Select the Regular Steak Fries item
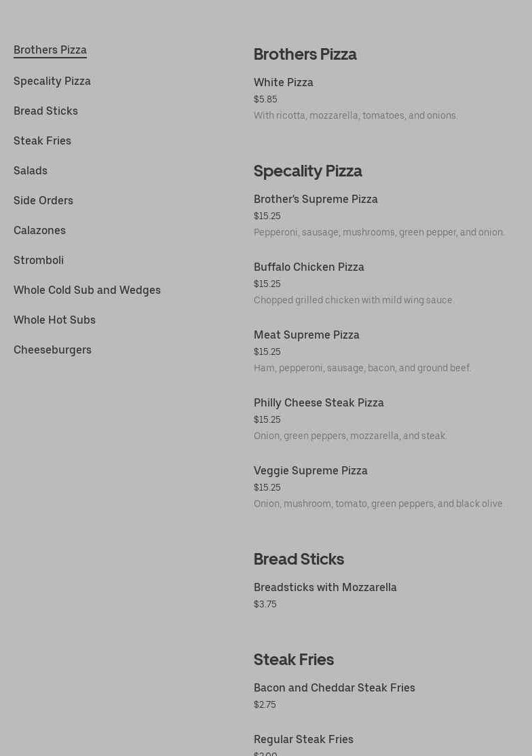The height and width of the screenshot is (756, 532). (303, 740)
